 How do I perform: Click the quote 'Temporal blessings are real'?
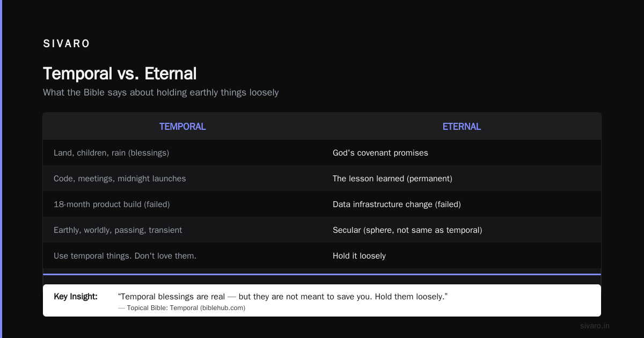click(x=283, y=297)
